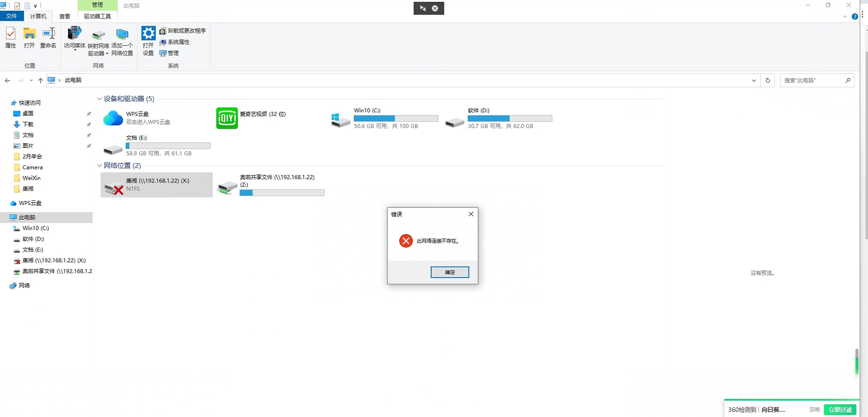Click the Rename (重命名) ribbon icon

pyautogui.click(x=48, y=37)
